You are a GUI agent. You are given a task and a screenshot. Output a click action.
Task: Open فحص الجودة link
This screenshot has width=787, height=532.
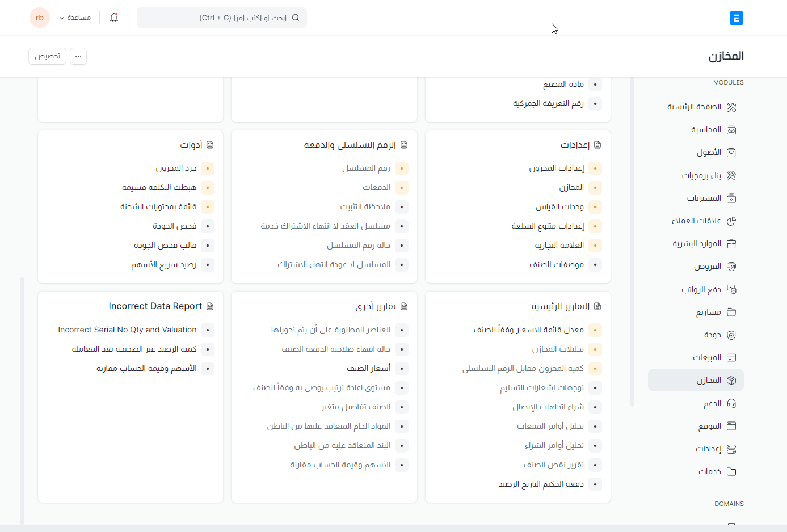(x=175, y=226)
